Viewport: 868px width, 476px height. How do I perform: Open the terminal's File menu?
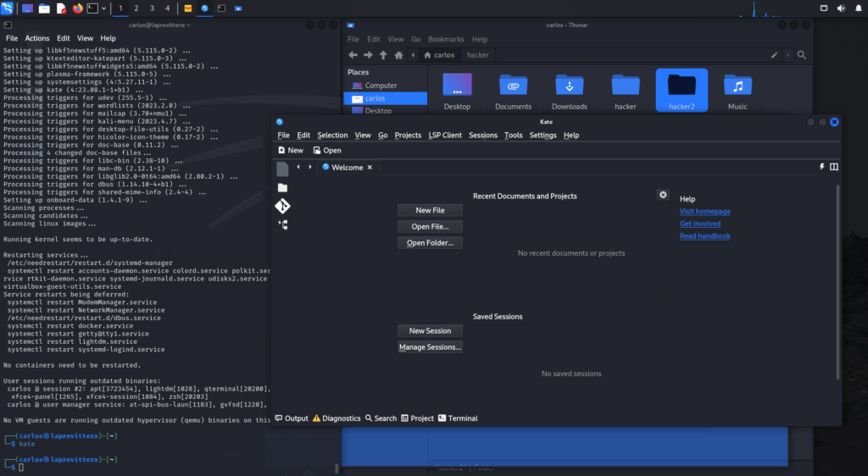click(x=12, y=38)
